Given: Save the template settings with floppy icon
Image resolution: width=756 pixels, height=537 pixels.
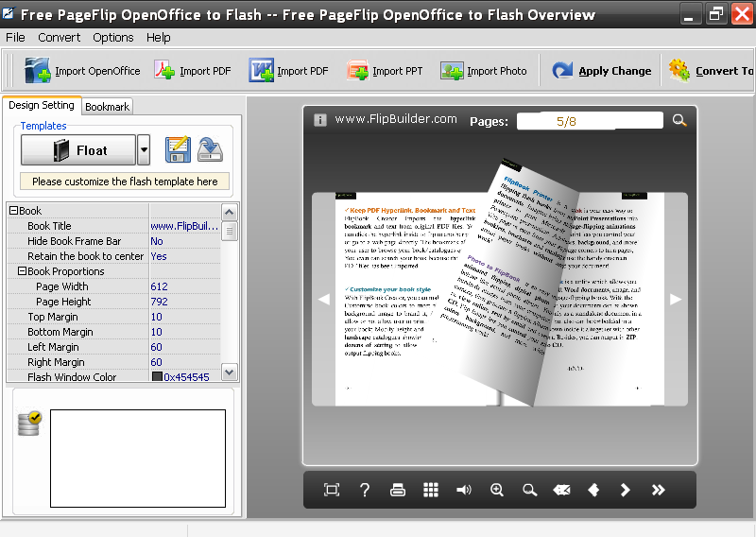Looking at the screenshot, I should click(178, 149).
